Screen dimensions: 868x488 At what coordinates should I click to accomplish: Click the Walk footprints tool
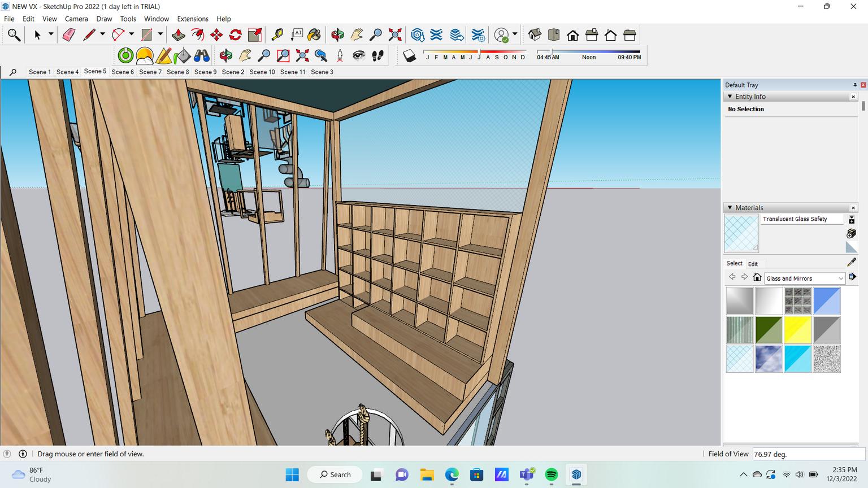click(378, 55)
